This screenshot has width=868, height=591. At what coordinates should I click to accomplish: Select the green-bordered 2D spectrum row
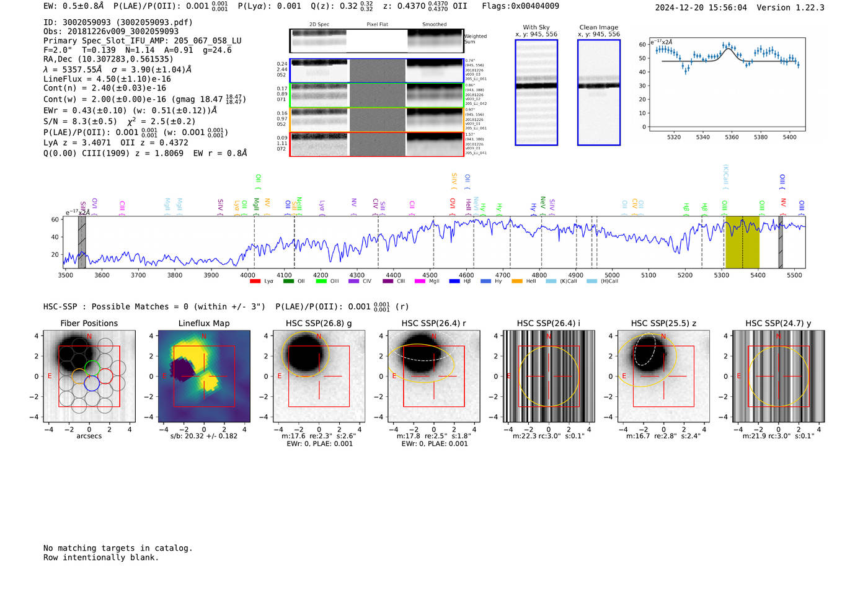tap(377, 96)
